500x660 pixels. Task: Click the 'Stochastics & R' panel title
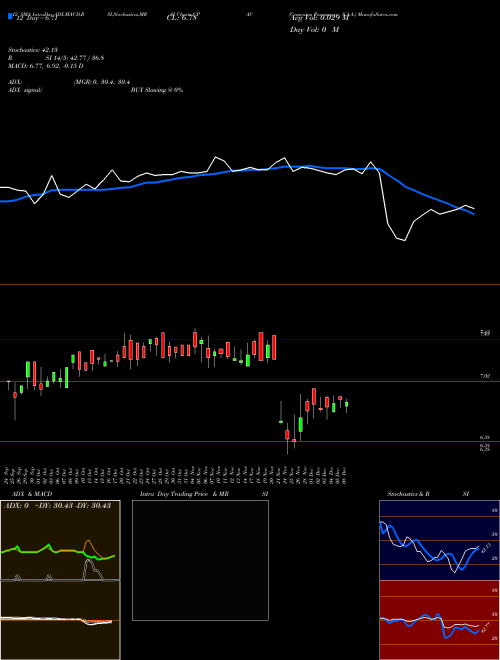pyautogui.click(x=408, y=494)
